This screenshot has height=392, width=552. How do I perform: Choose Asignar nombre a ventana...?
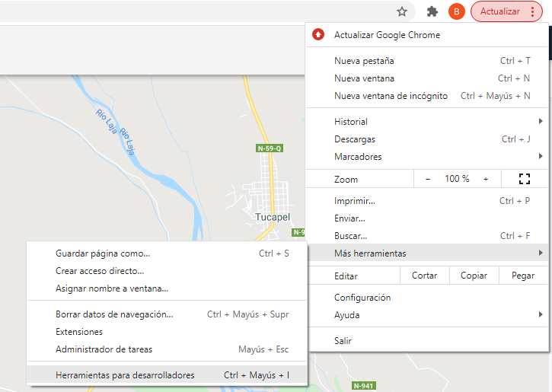click(168, 288)
